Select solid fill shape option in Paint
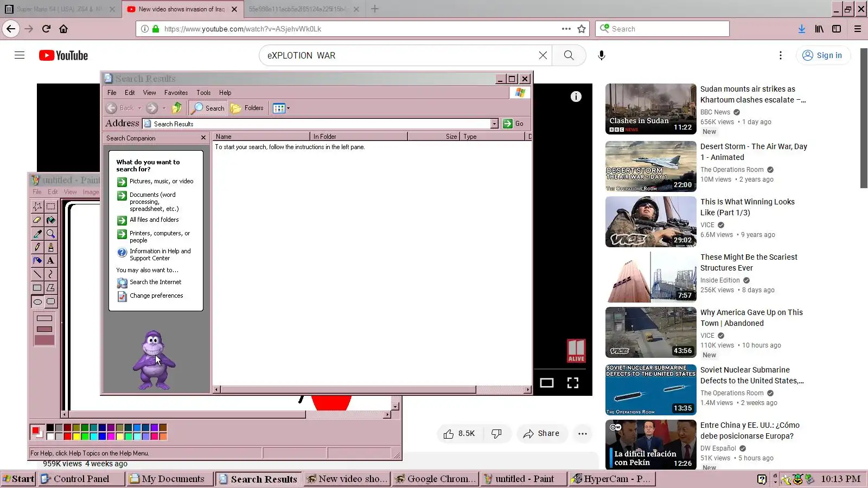 point(44,340)
